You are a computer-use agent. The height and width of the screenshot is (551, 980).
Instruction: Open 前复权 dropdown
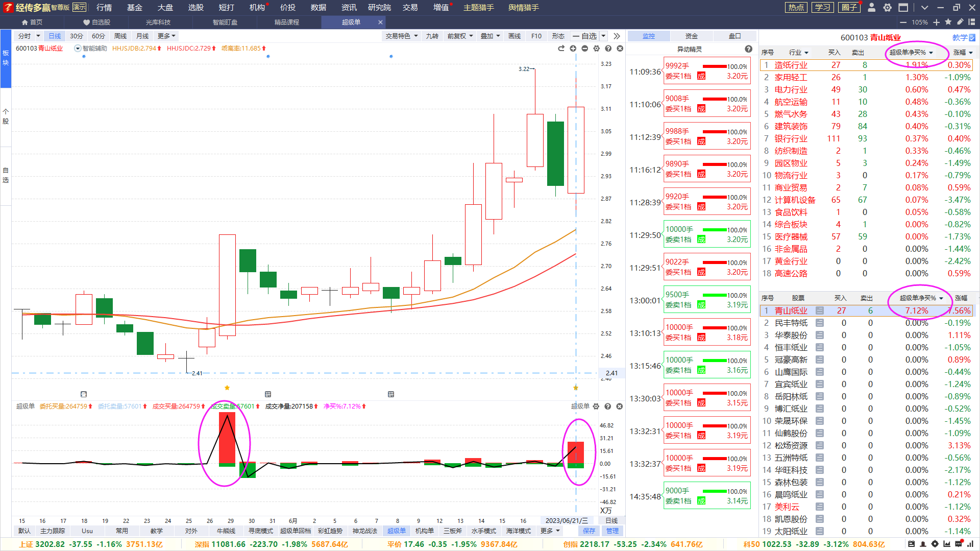460,36
